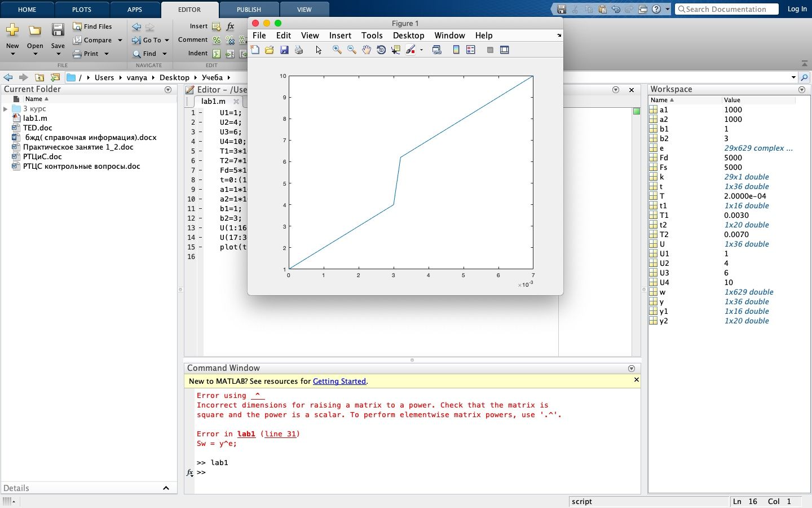
Task: Click the Insert Colorbar icon
Action: click(456, 50)
